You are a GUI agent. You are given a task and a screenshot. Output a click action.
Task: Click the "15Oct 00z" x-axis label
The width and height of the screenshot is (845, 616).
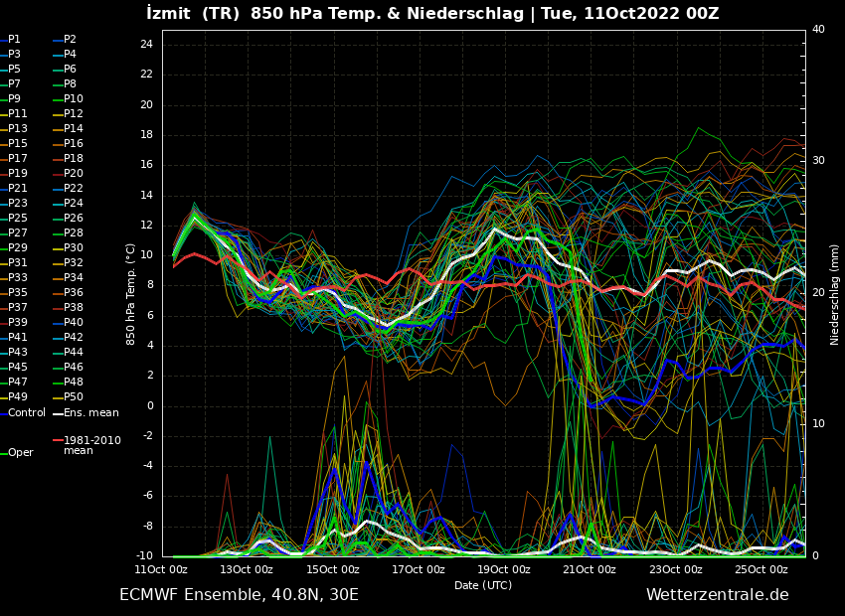point(332,569)
